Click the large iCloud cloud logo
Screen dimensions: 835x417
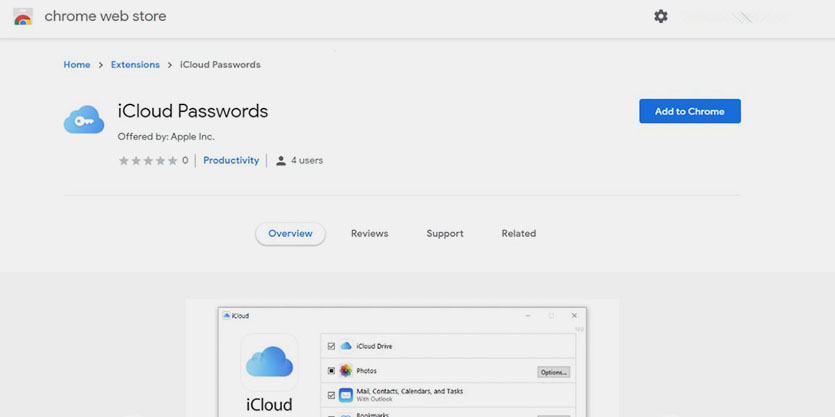[269, 362]
